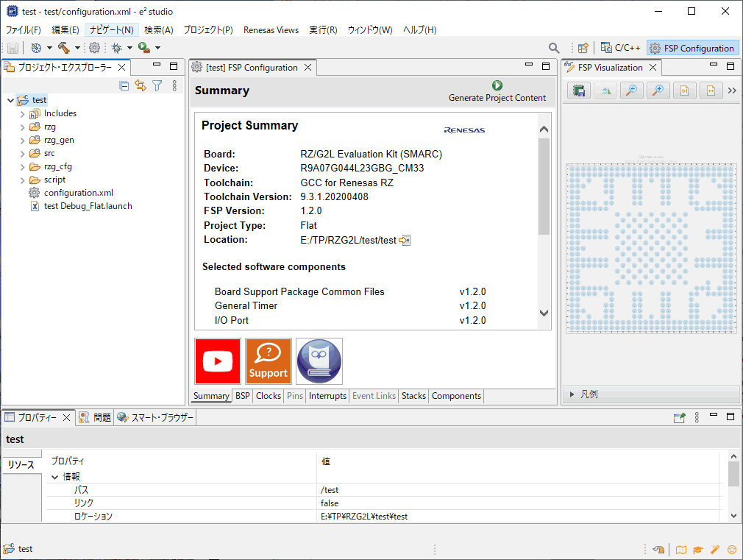
Task: Click Project Summary scrollbar up arrow
Action: pyautogui.click(x=544, y=130)
